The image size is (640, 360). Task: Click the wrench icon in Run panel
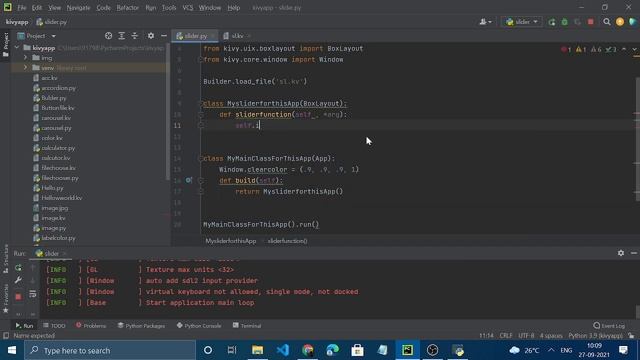pyautogui.click(x=18, y=280)
